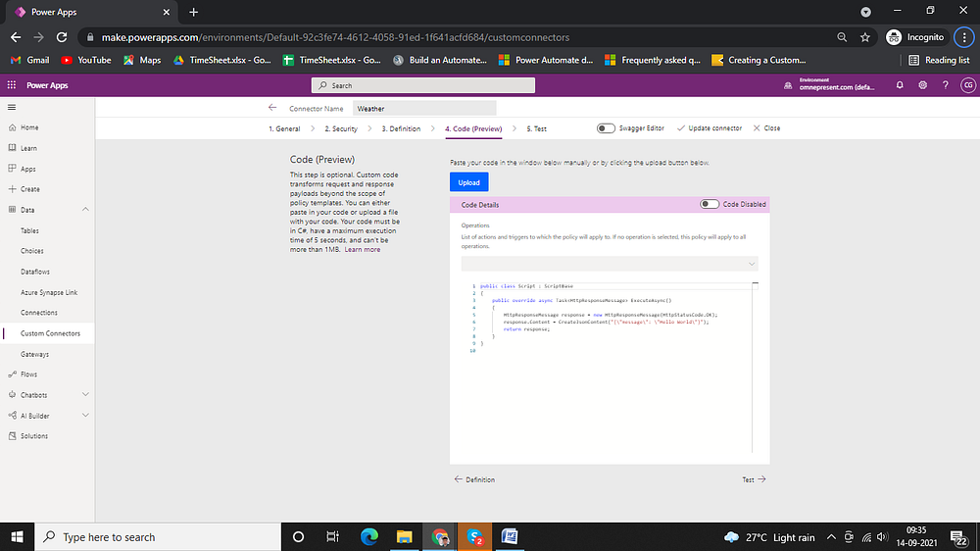This screenshot has height=551, width=980.
Task: Open Windows Start menu
Action: click(17, 537)
